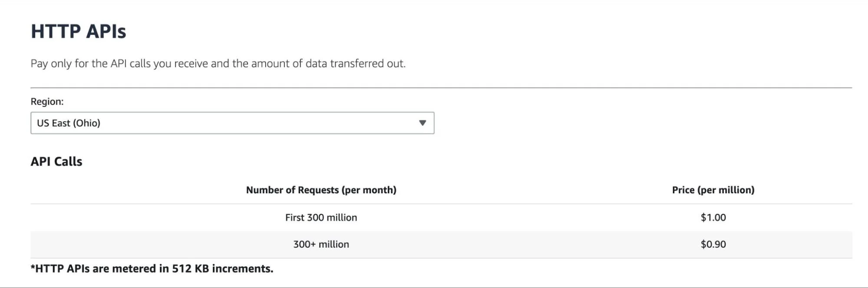The width and height of the screenshot is (868, 288).
Task: Select the $1.00 price cell
Action: 713,217
